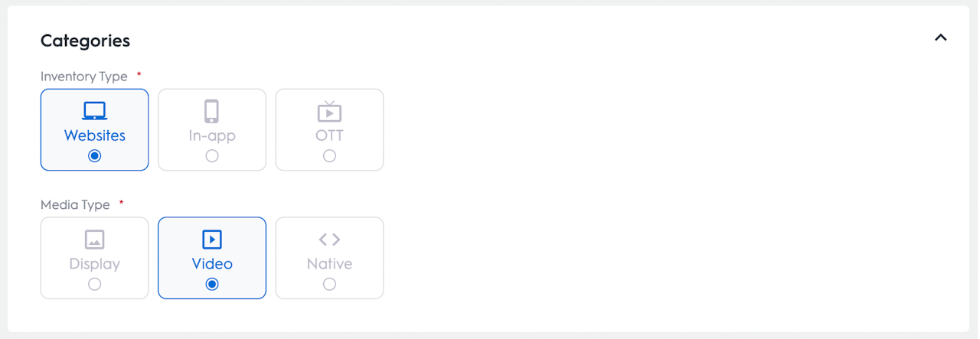Screen dimensions: 980x339
Task: Collapse the Categories section chevron
Action: coord(941,37)
